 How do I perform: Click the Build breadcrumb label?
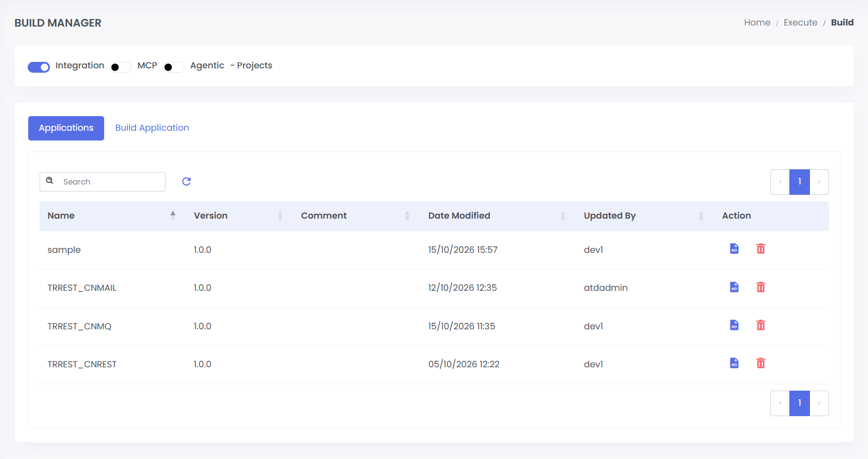(842, 22)
